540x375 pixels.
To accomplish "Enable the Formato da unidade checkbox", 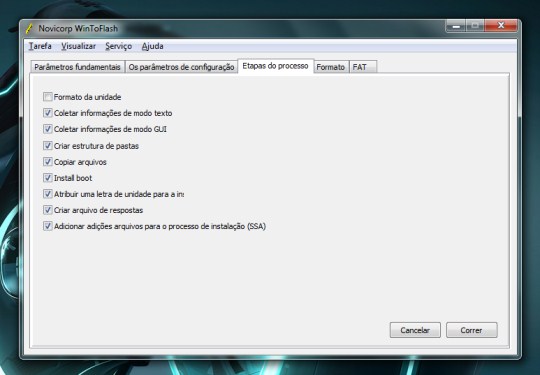I will pyautogui.click(x=48, y=97).
